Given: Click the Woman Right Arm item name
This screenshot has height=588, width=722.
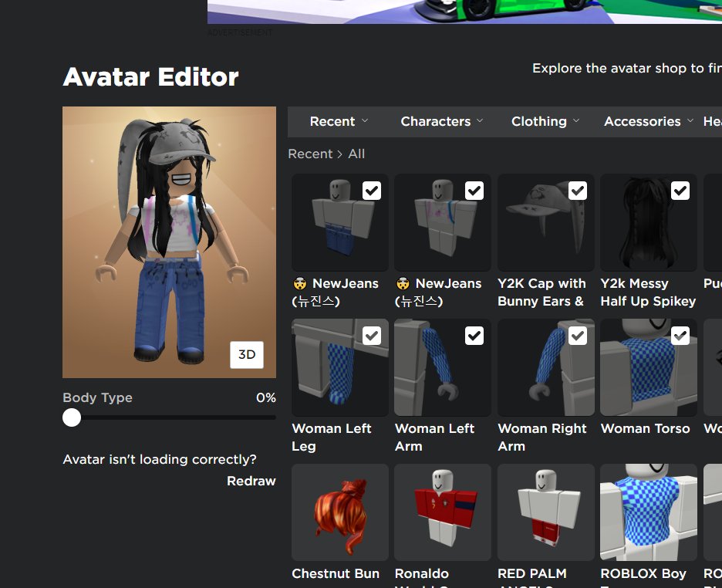Looking at the screenshot, I should click(542, 438).
